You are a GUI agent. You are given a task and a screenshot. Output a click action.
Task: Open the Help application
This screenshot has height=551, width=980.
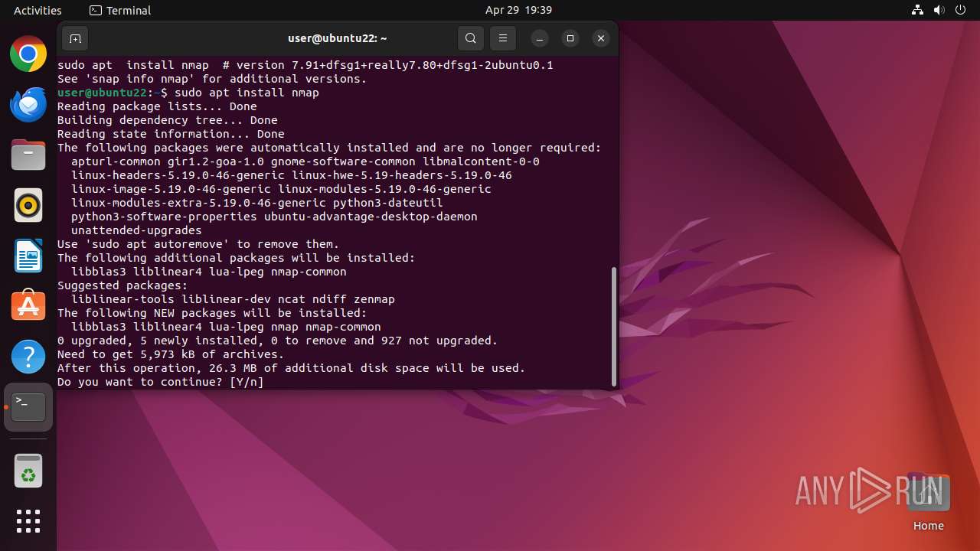pos(28,357)
